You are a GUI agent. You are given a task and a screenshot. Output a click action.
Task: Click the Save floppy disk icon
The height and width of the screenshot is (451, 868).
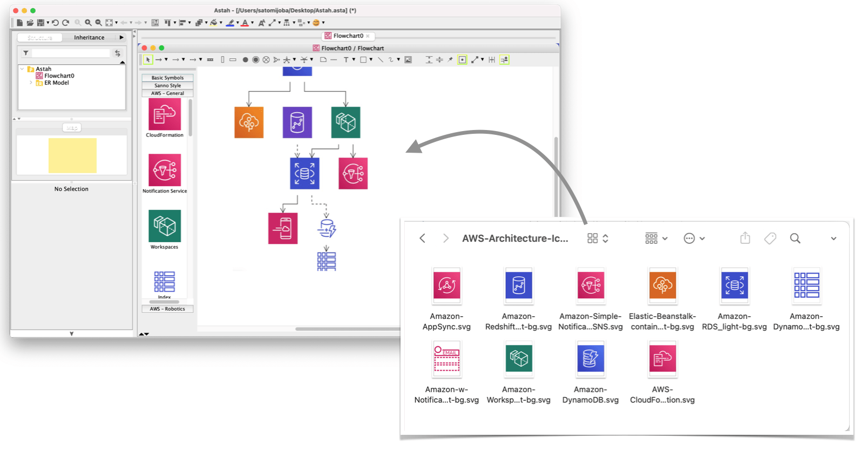point(40,23)
